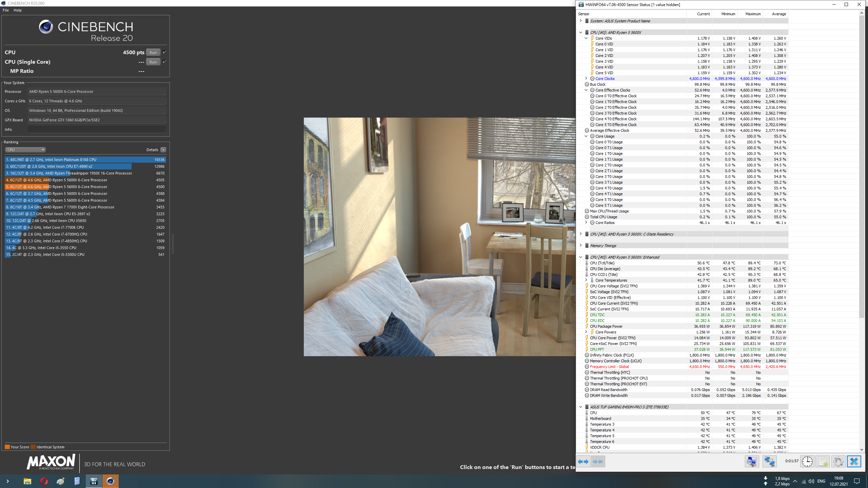Click the HWiNFO remote network monitoring icon
This screenshot has width=868, height=488.
[769, 462]
